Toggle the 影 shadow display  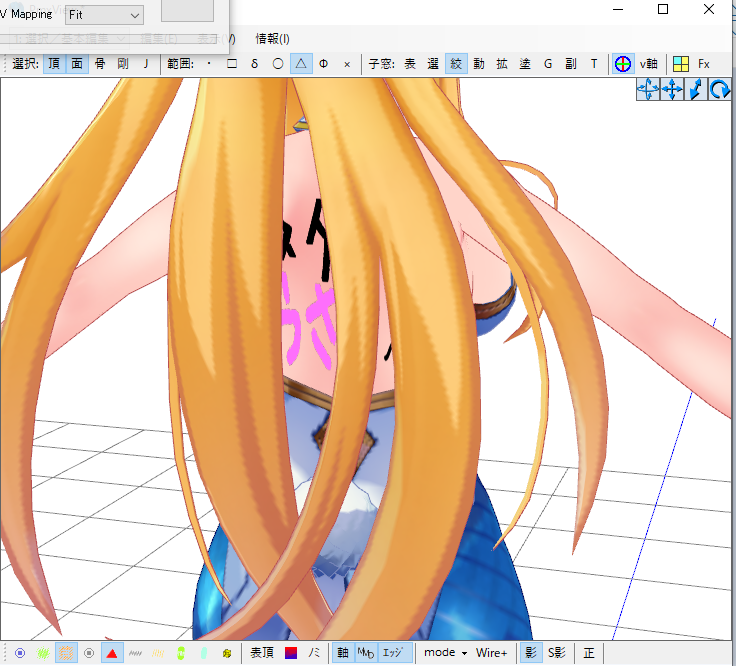[531, 653]
